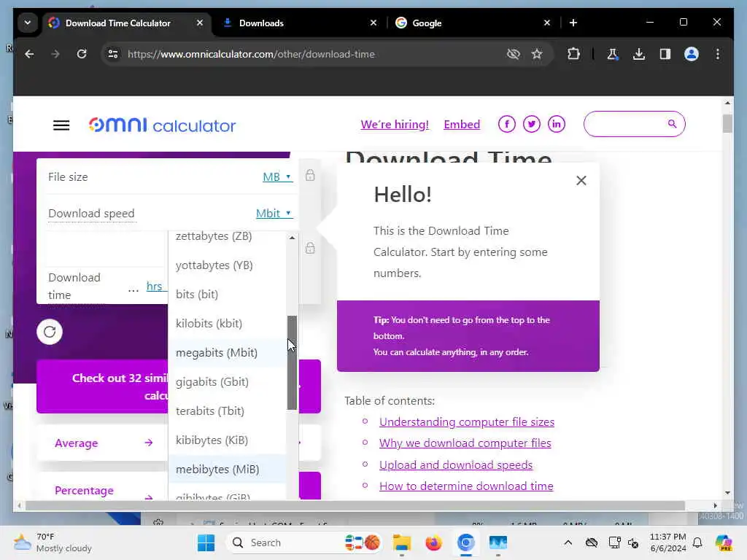Click the magnifier icon in site search
747x560 pixels.
click(x=672, y=124)
